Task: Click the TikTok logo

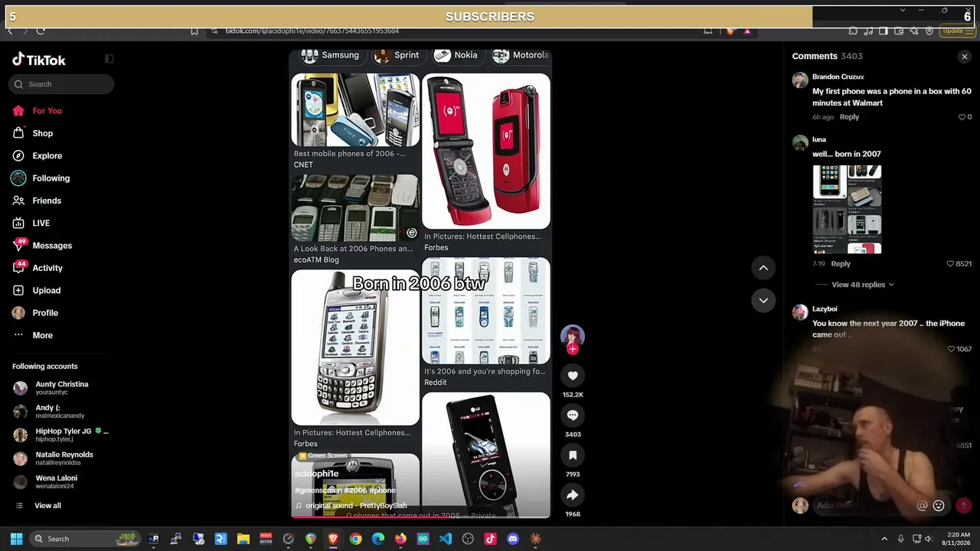Action: tap(39, 60)
